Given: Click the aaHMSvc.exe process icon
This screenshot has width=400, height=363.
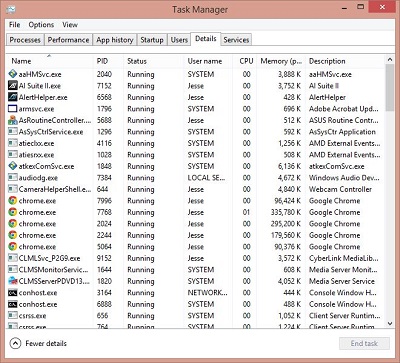Looking at the screenshot, I should tap(13, 74).
